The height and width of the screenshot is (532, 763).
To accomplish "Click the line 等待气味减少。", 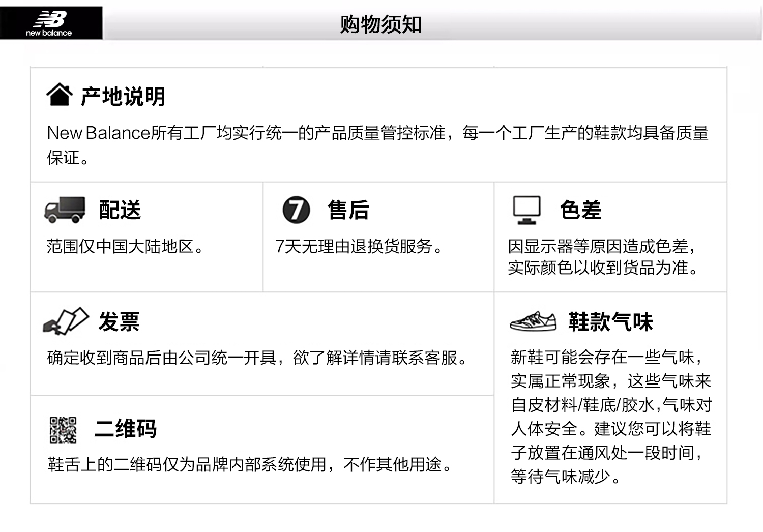I will click(x=566, y=477).
